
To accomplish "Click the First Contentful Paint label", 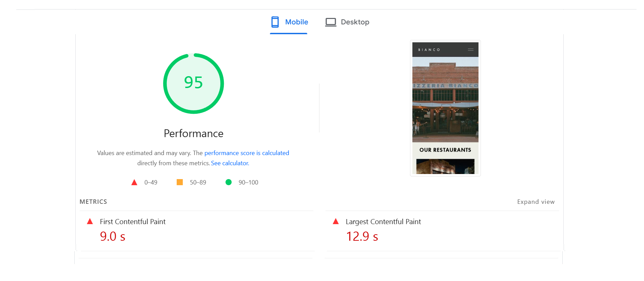I will 133,222.
